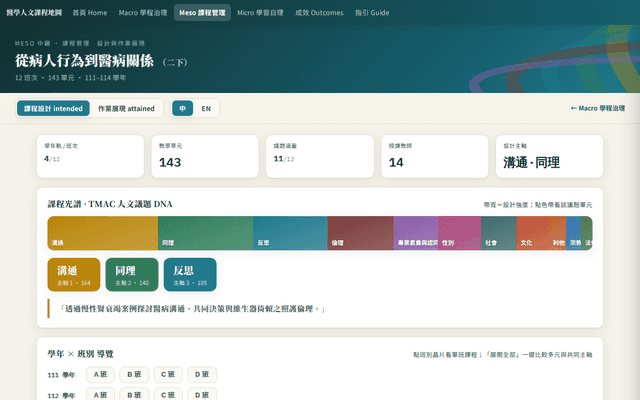Select C班 for 111 學年
The width and height of the screenshot is (640, 400).
(x=168, y=375)
